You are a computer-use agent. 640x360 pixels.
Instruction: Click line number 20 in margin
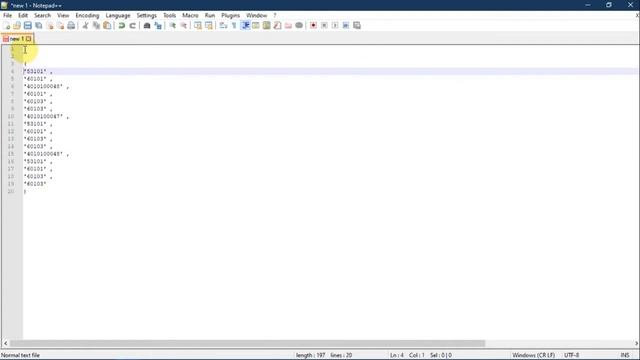click(11, 191)
